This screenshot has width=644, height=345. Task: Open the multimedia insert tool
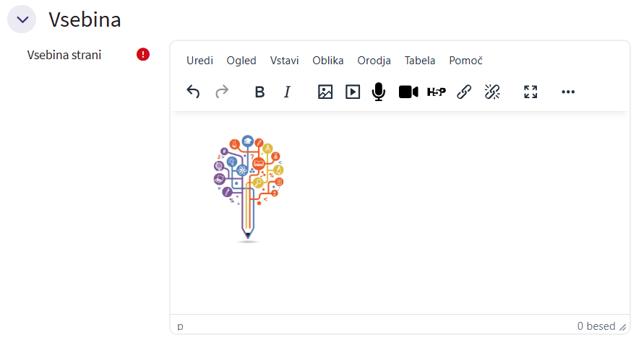[x=353, y=92]
